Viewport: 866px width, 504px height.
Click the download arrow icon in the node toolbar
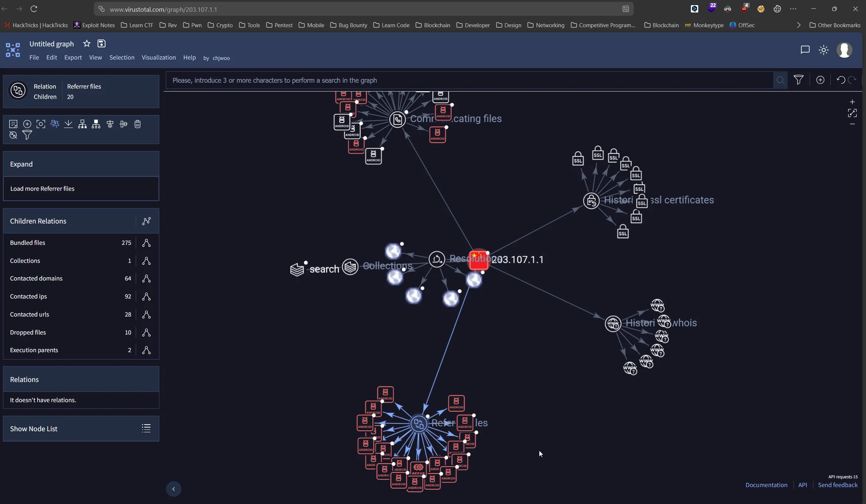tap(68, 124)
